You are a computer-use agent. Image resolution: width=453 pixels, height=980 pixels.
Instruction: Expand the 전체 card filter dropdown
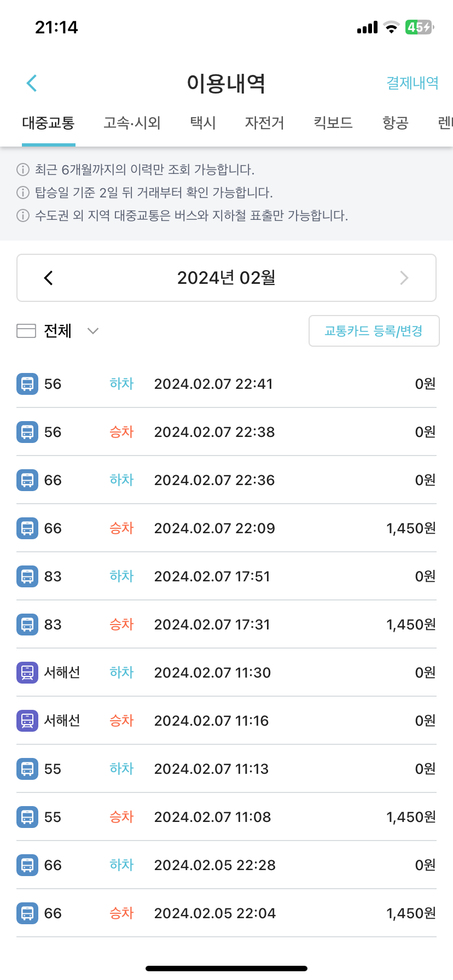pos(93,331)
